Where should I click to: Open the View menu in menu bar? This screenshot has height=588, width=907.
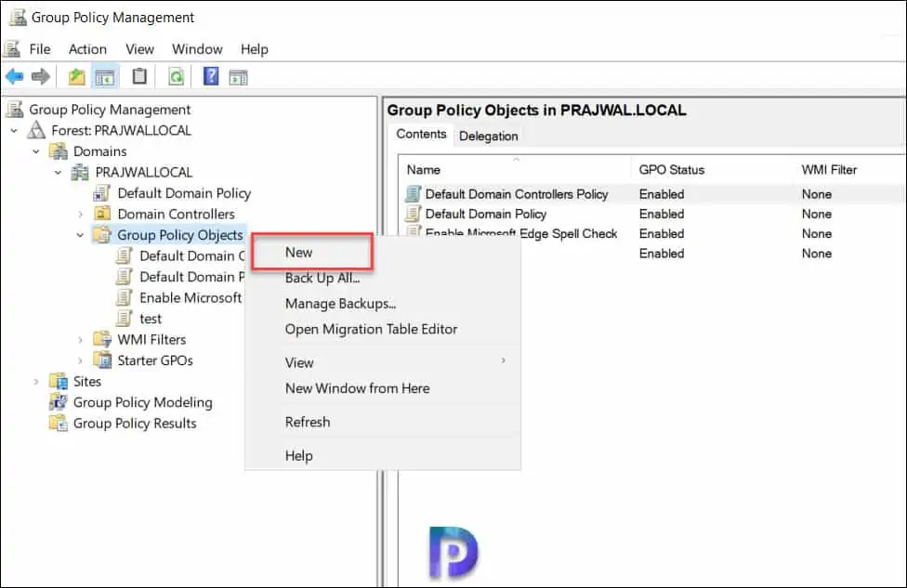click(x=139, y=49)
